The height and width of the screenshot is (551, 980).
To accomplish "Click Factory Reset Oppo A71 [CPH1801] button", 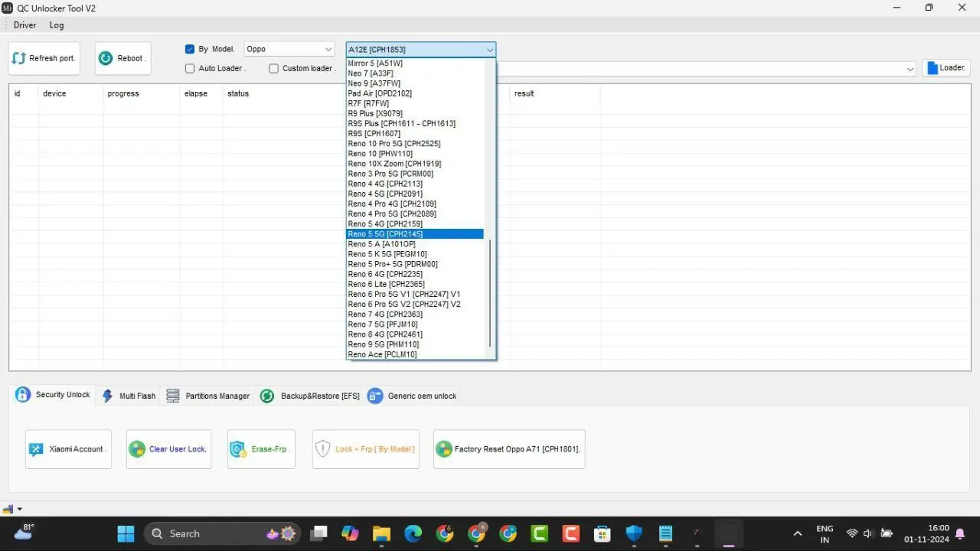I will 509,449.
